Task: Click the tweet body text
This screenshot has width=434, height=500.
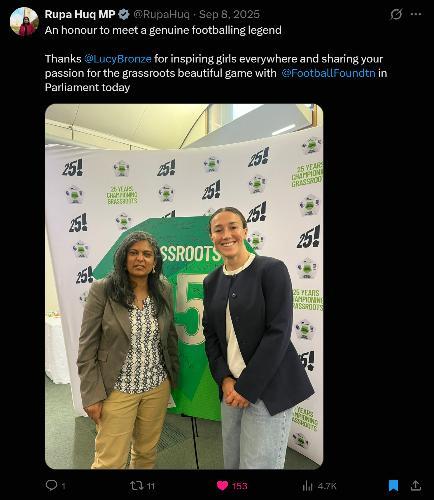Action: (216, 59)
